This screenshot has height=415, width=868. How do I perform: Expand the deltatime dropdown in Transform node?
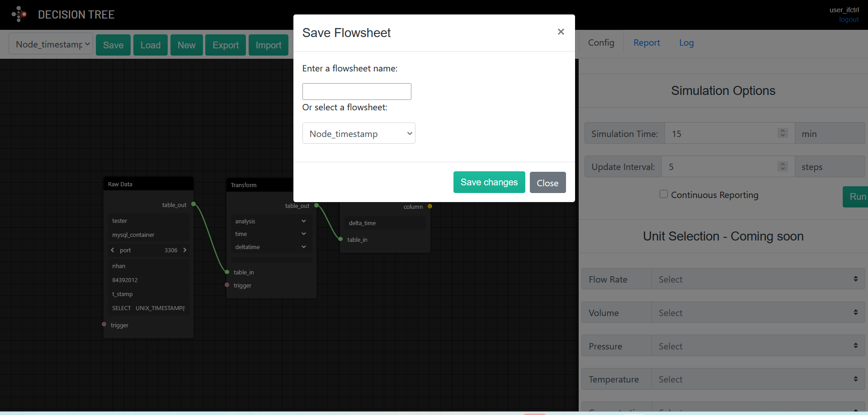coord(271,247)
